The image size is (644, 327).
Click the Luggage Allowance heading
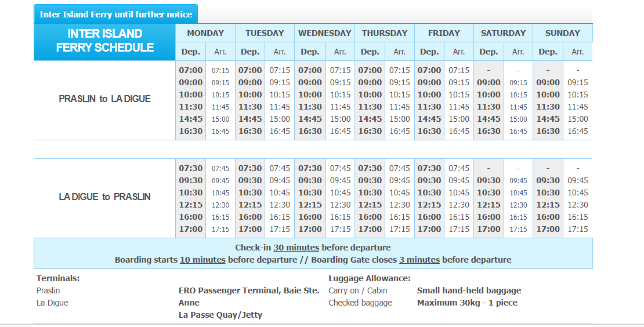(369, 278)
